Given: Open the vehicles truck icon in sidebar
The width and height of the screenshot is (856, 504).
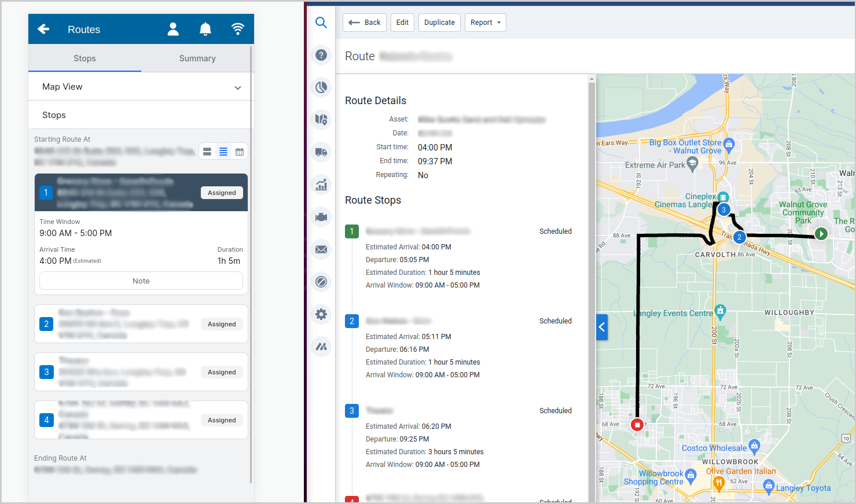Looking at the screenshot, I should (321, 152).
